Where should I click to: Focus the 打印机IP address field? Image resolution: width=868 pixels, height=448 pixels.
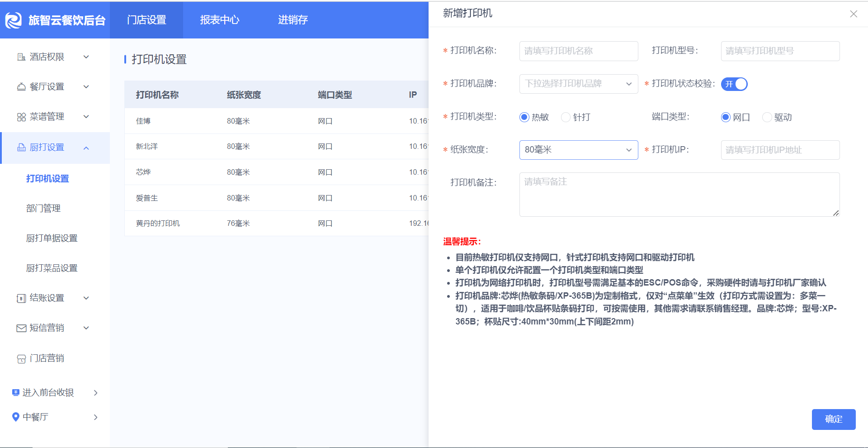[x=780, y=150]
